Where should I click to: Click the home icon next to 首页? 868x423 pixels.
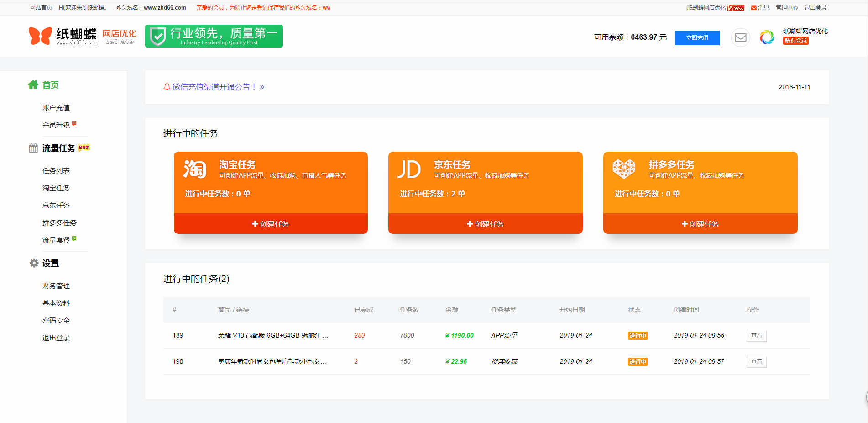(x=33, y=85)
